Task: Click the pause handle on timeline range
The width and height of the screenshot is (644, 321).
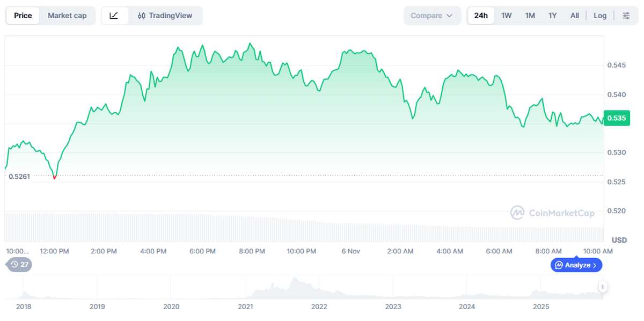Action: pyautogui.click(x=603, y=287)
